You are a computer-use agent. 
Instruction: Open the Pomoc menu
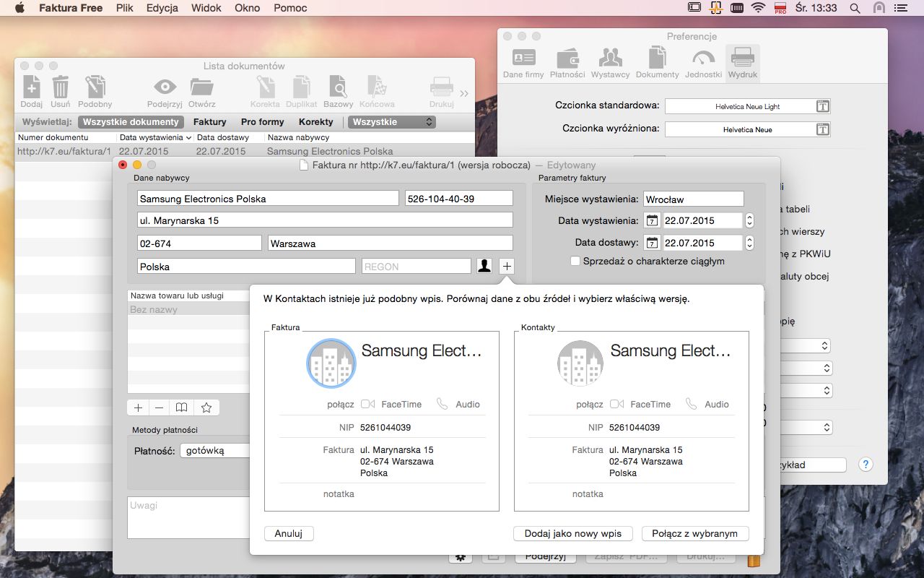(x=290, y=8)
